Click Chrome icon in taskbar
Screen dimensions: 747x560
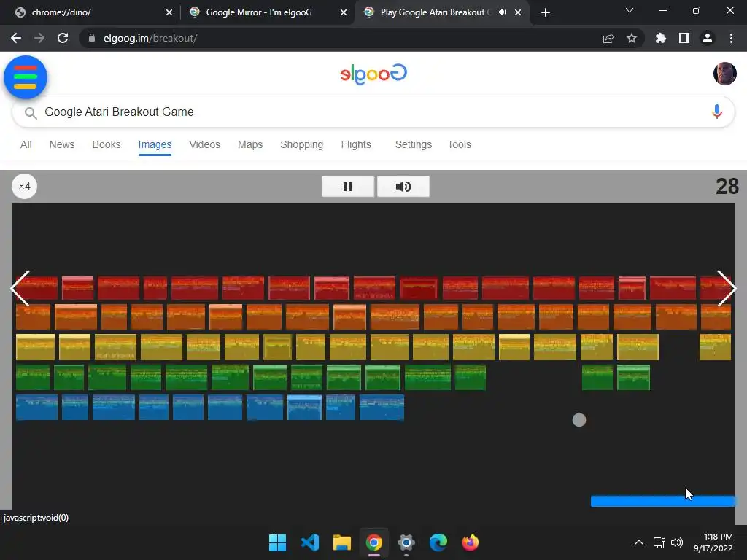click(374, 542)
